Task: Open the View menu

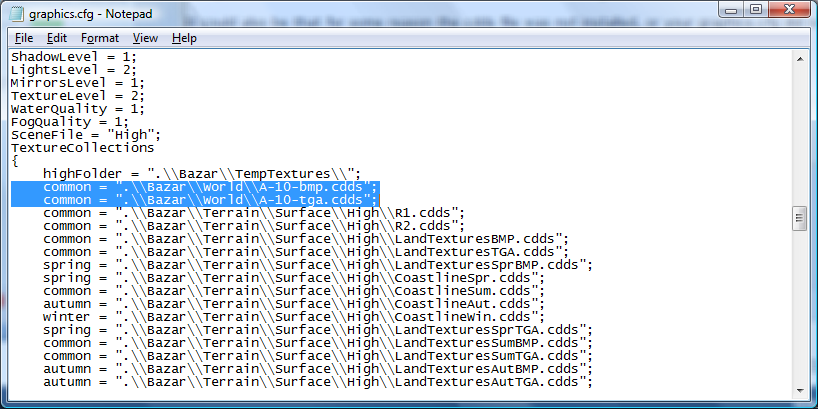Action: coord(145,37)
